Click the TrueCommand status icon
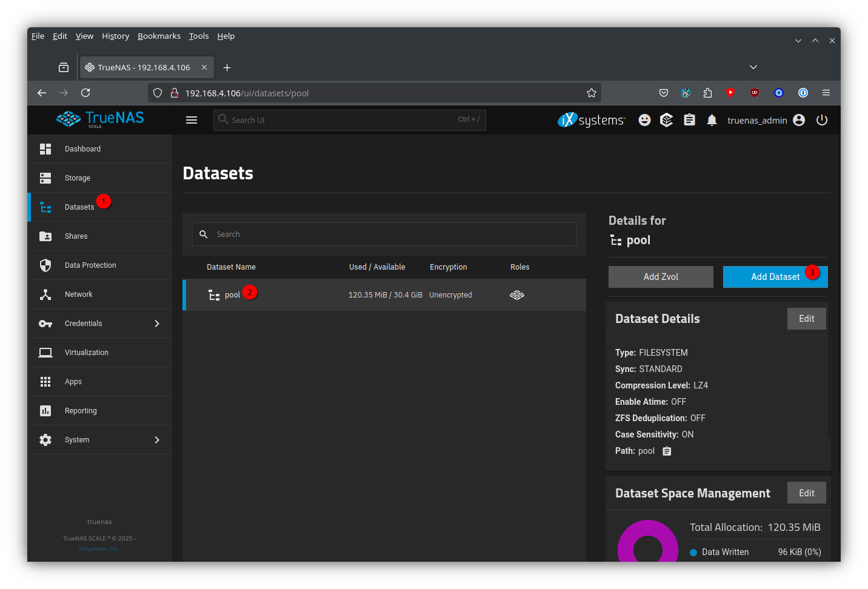The height and width of the screenshot is (589, 868). point(666,120)
